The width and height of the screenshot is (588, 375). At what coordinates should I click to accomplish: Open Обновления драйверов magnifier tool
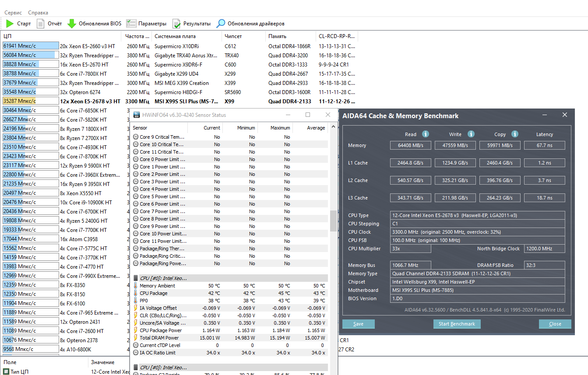tap(221, 24)
